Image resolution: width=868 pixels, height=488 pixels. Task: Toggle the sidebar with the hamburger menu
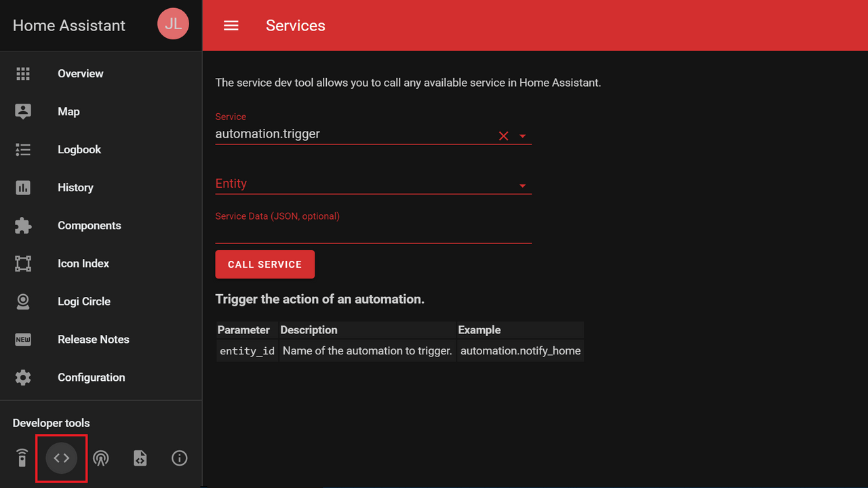(x=231, y=26)
